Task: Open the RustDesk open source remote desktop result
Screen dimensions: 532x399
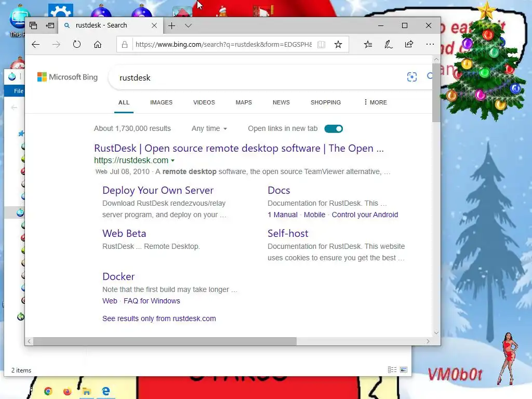Action: coord(239,148)
